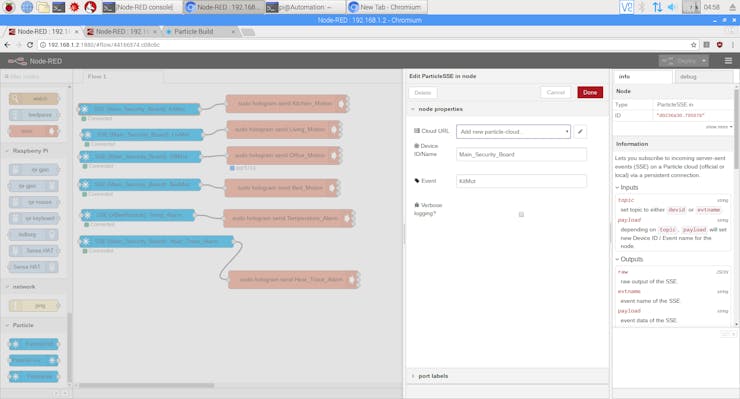This screenshot has height=399, width=740.
Task: Open the file manager folder icon in taskbar
Action: (43, 7)
